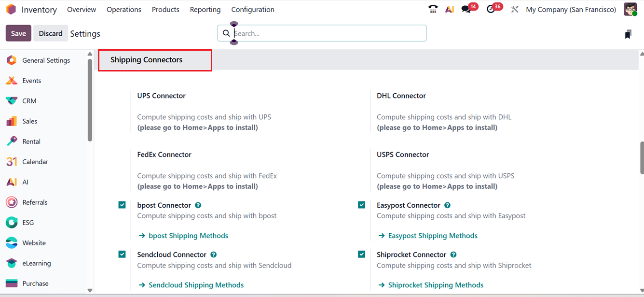Toggle the Easypost Connector checkbox
The height and width of the screenshot is (297, 644).
[362, 205]
